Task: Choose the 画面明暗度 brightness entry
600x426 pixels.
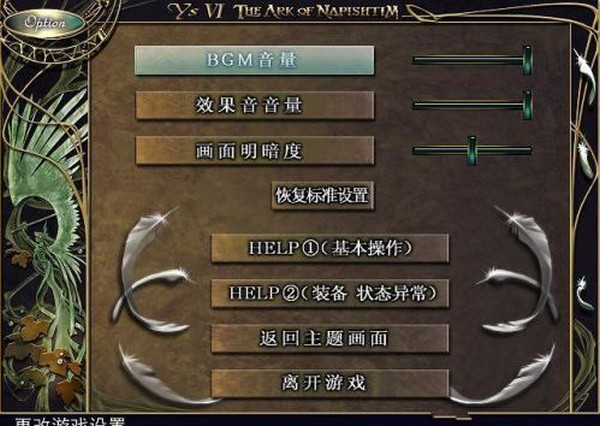Action: pos(254,150)
